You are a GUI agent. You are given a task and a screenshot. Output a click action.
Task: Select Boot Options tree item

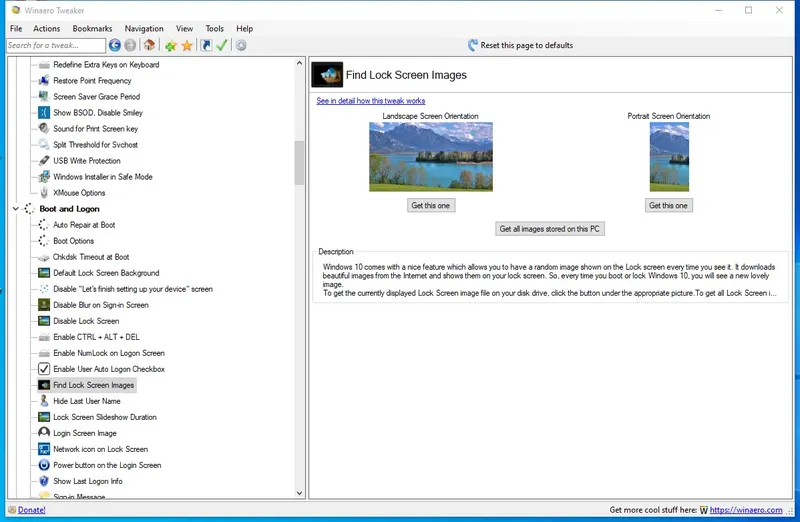tap(73, 241)
